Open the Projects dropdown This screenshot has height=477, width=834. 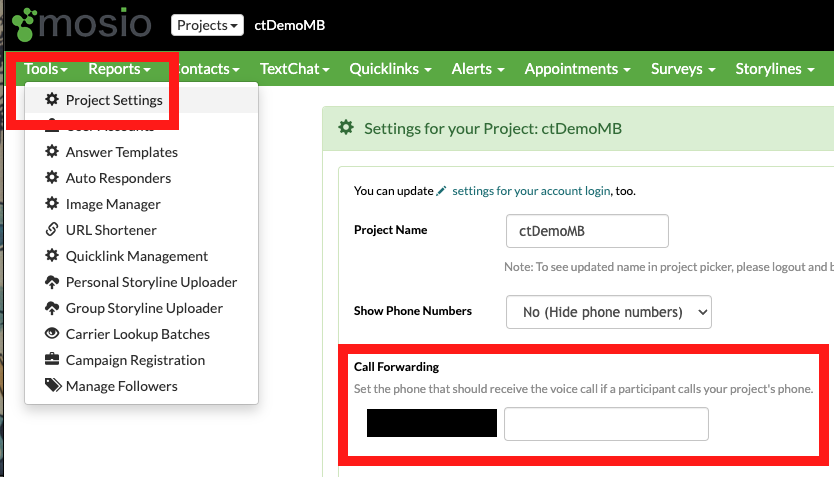coord(207,25)
